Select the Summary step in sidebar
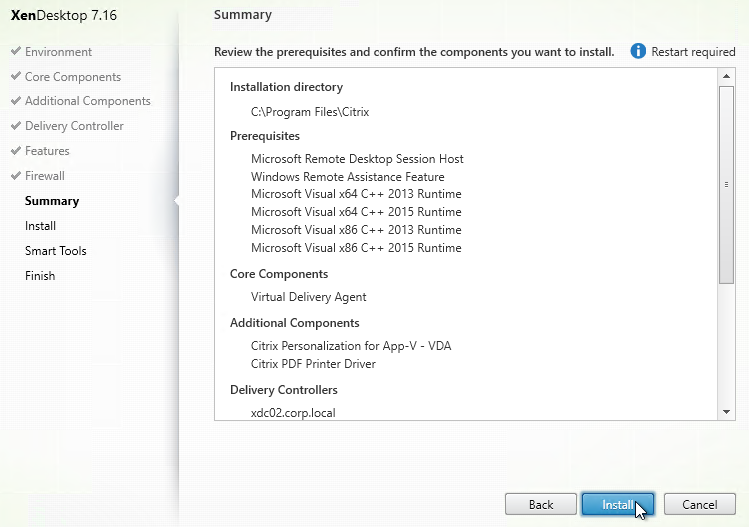 pos(52,201)
